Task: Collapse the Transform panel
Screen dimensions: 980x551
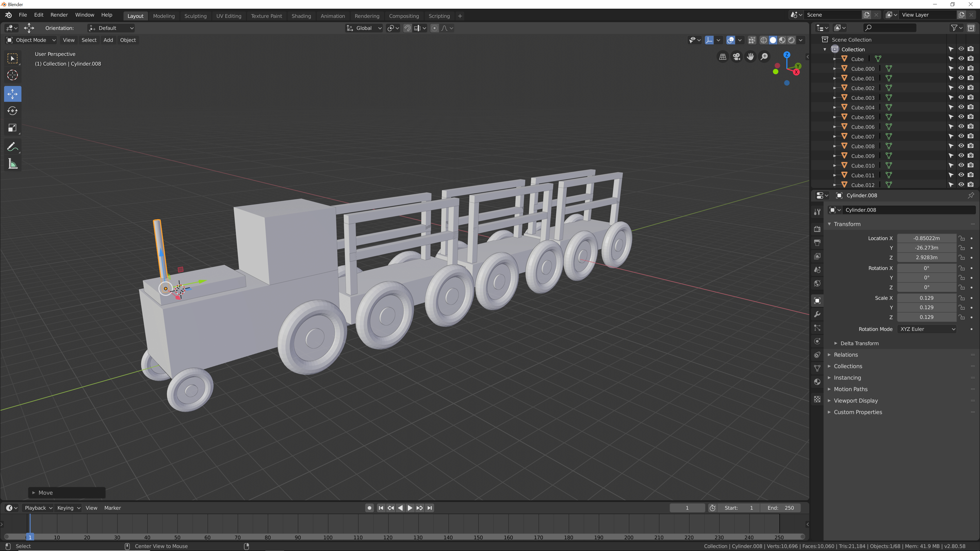Action: [x=847, y=224]
